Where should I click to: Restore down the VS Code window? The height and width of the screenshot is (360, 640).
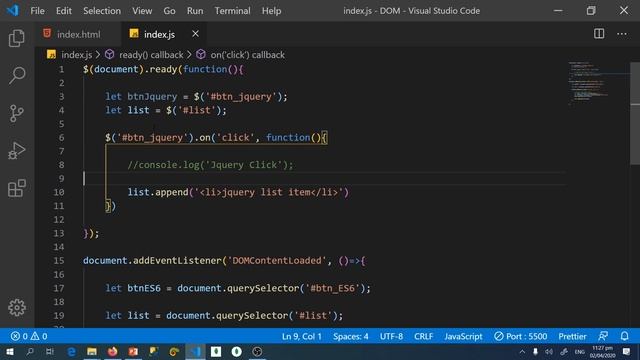591,11
